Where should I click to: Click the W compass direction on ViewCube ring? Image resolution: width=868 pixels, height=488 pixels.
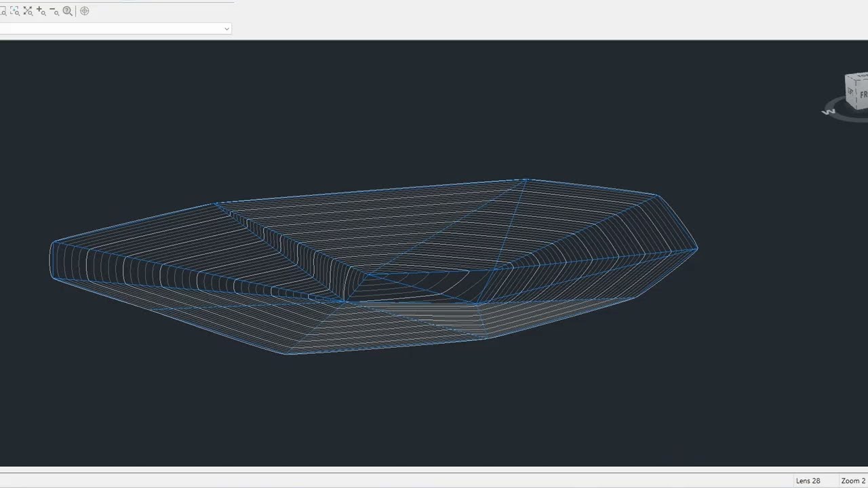(x=828, y=112)
